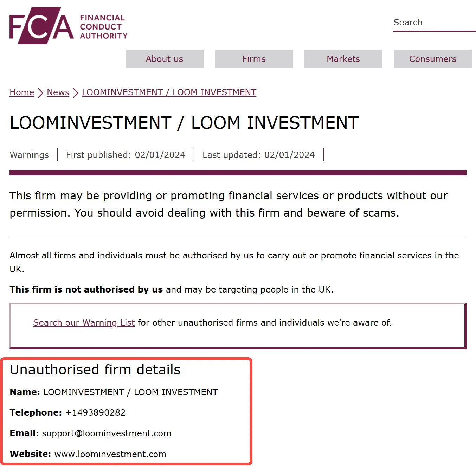This screenshot has height=469, width=476.
Task: Open the Consumers navigation menu
Action: click(433, 59)
